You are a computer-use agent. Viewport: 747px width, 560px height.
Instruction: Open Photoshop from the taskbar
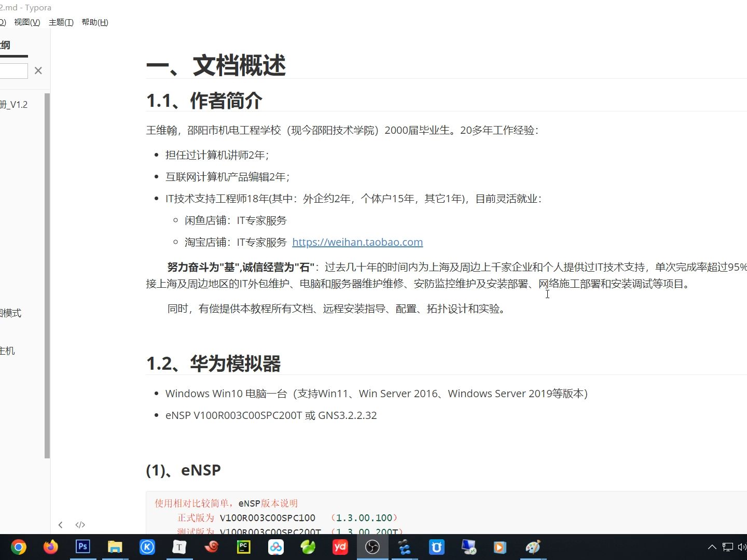click(x=82, y=547)
